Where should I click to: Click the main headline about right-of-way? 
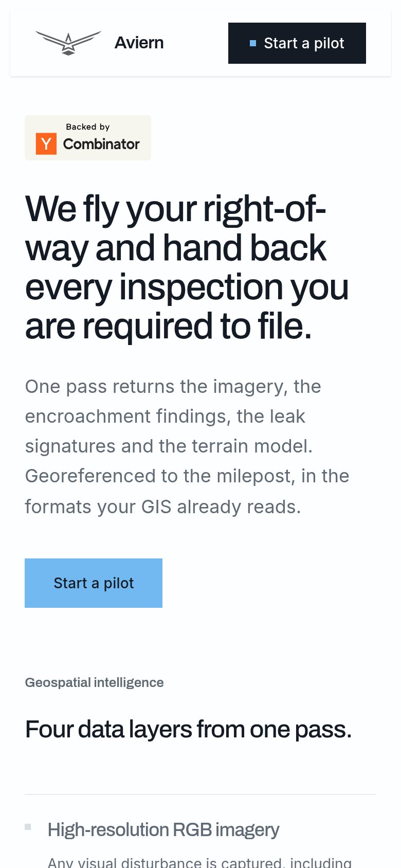coord(187,267)
